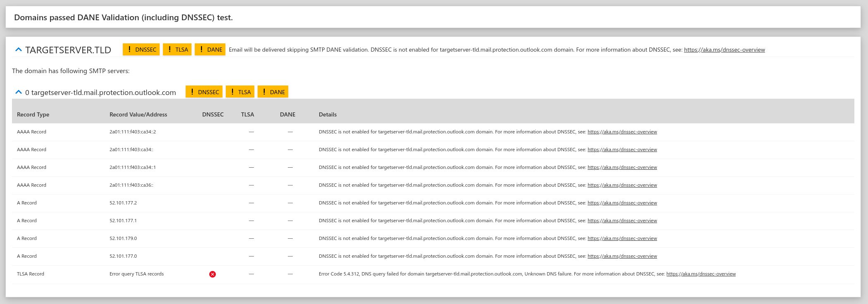
Task: Click "AAAA Record" cell for address 2a01:111:f403:ca34::2
Action: point(32,132)
